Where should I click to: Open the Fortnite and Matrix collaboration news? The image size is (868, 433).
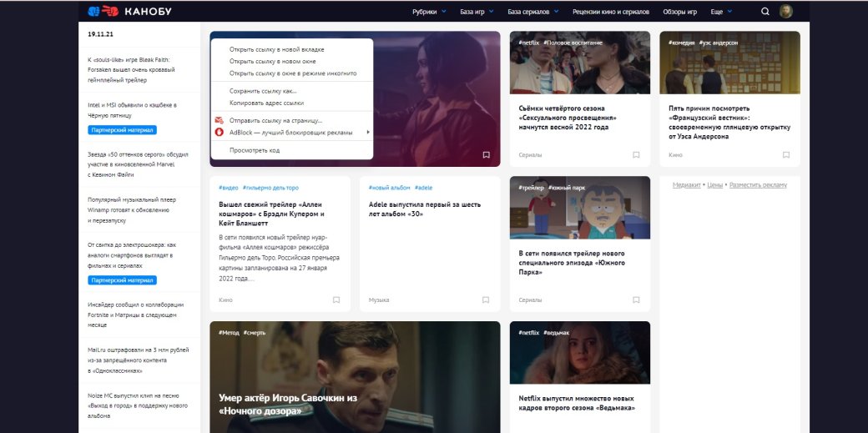(x=135, y=315)
